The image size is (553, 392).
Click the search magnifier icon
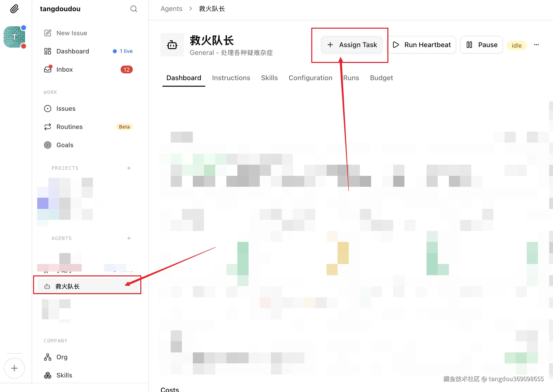[x=134, y=9]
